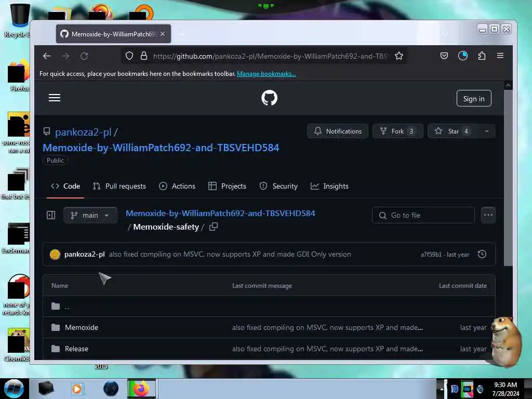Screen dimensions: 532x399
Task: Open the tracking protection shield icon
Action: pos(129,56)
